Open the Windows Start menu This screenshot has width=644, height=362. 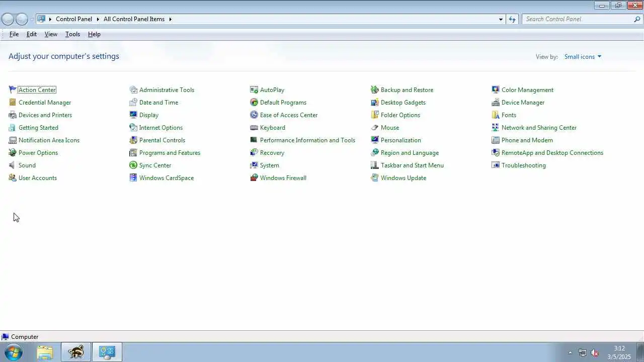coord(14,352)
